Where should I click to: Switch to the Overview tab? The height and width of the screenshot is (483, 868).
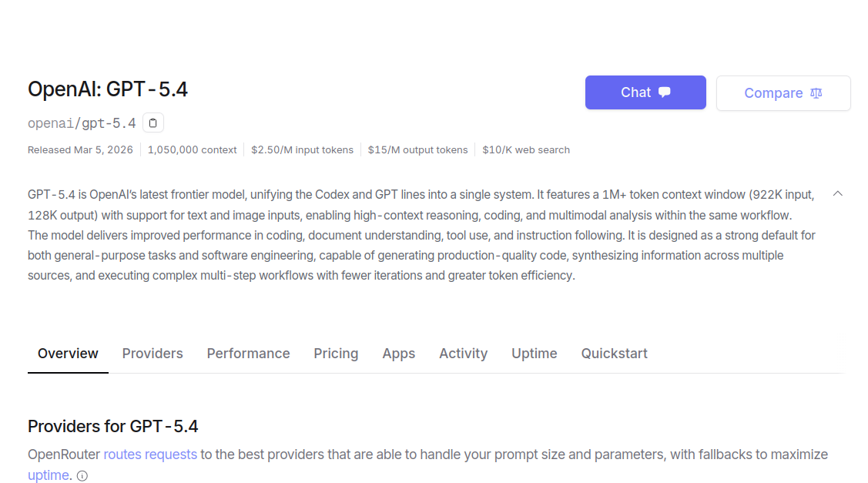[x=68, y=354]
